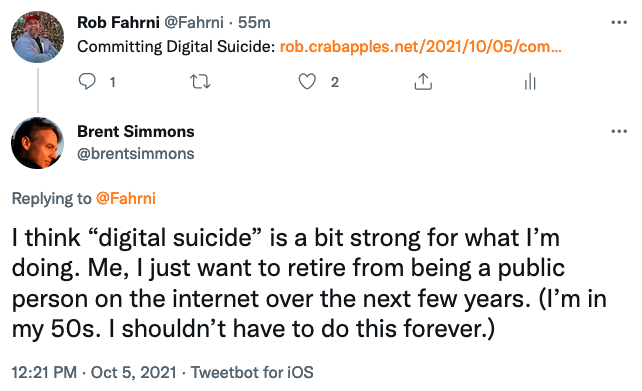Click the @brentsimmons handle
This screenshot has width=642, height=391.
136,154
